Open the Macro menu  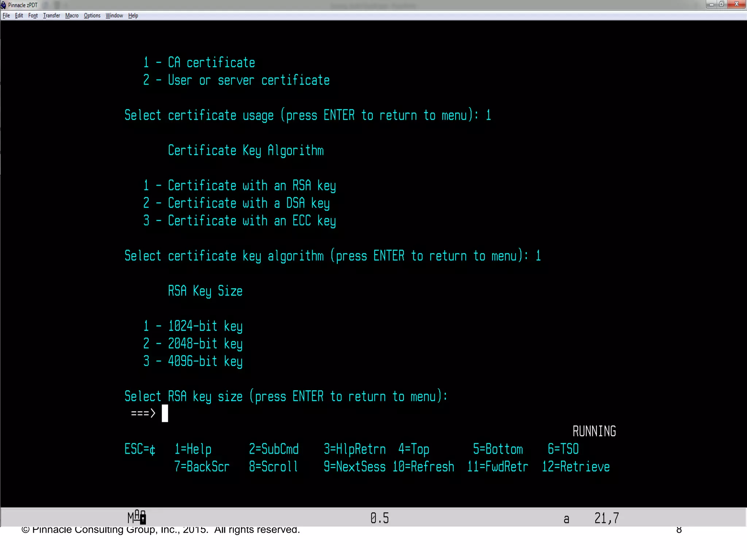72,15
